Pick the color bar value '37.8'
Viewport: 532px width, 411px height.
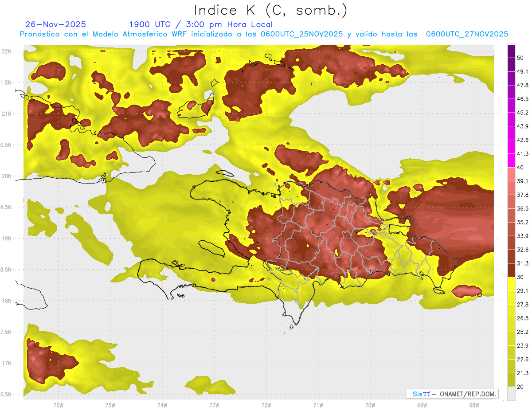(x=523, y=195)
